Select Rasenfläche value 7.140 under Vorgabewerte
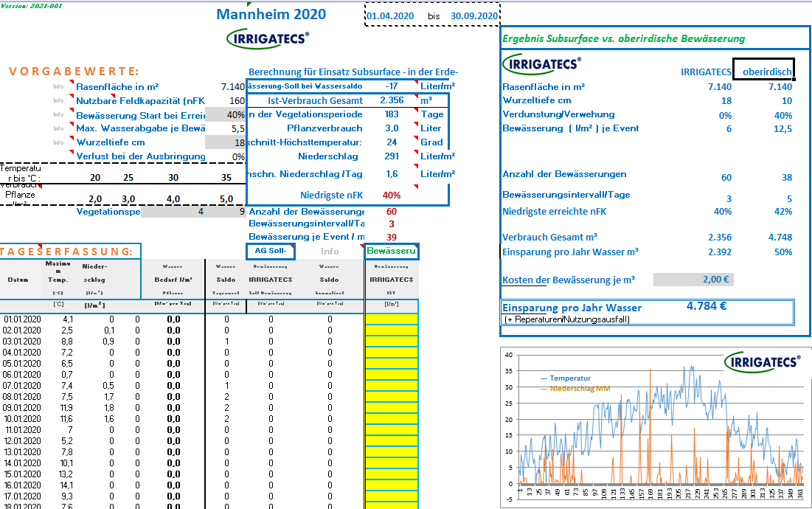The width and height of the screenshot is (812, 509). (232, 86)
